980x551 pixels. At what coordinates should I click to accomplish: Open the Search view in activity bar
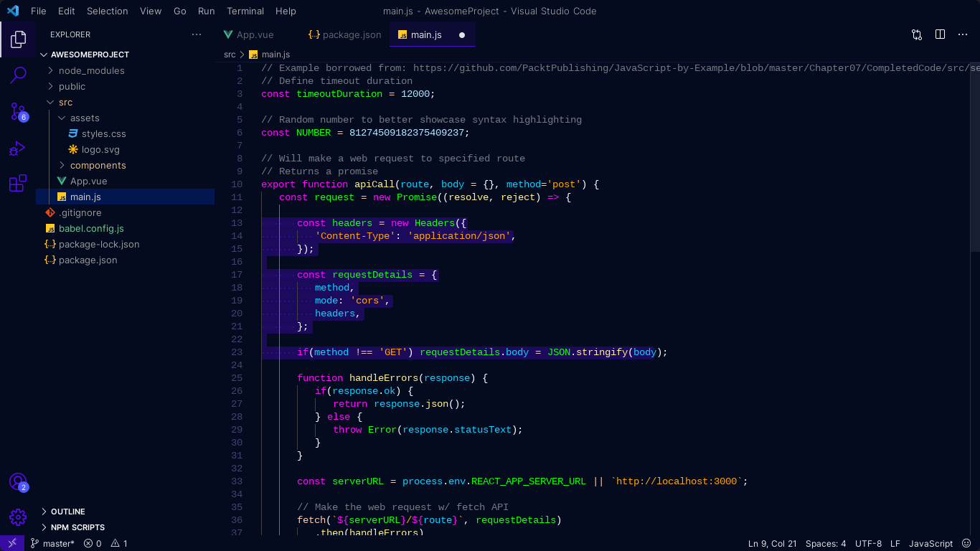(18, 75)
